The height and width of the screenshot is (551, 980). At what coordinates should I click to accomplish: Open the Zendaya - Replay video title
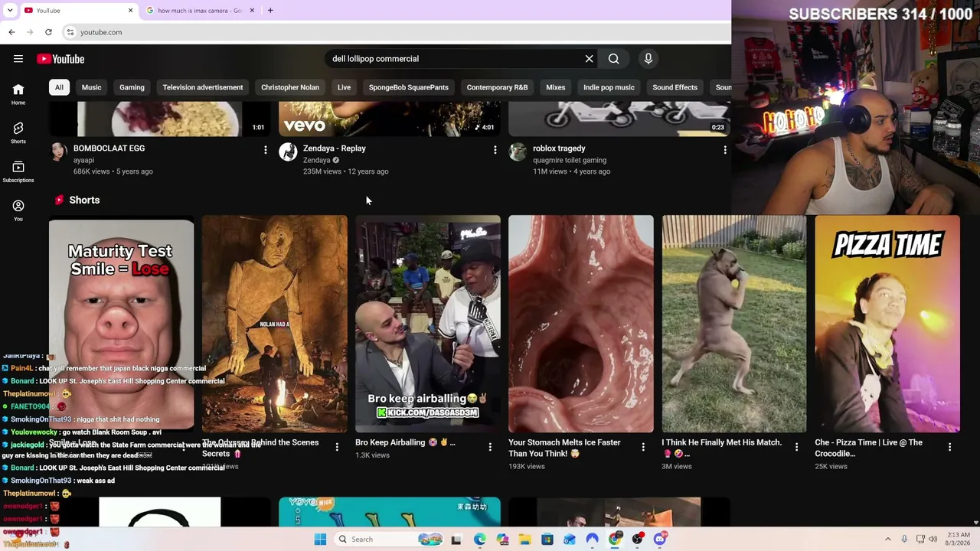click(335, 148)
